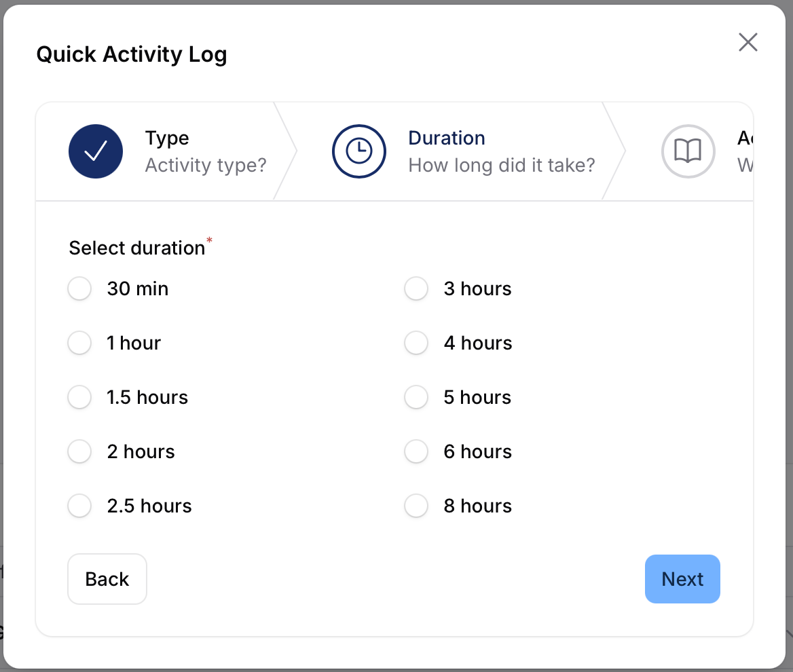Pick the 2.5 hours duration

pos(79,506)
